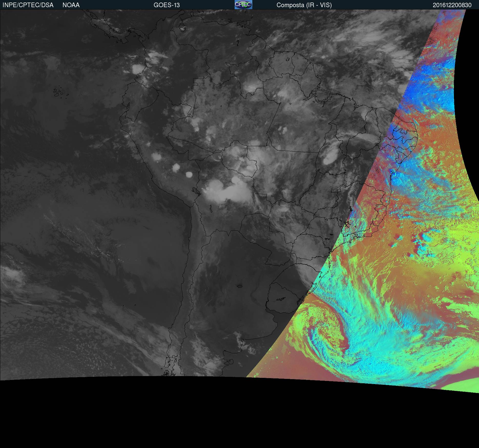Click the Composta (IR - VIS) title
This screenshot has height=448, width=479.
pyautogui.click(x=304, y=5)
